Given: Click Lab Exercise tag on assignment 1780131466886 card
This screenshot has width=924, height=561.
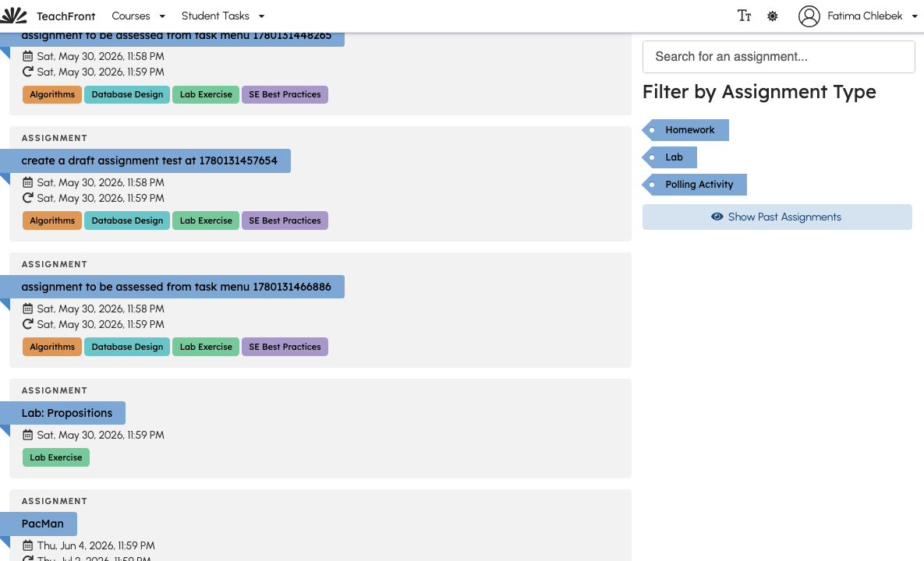Looking at the screenshot, I should pos(206,347).
